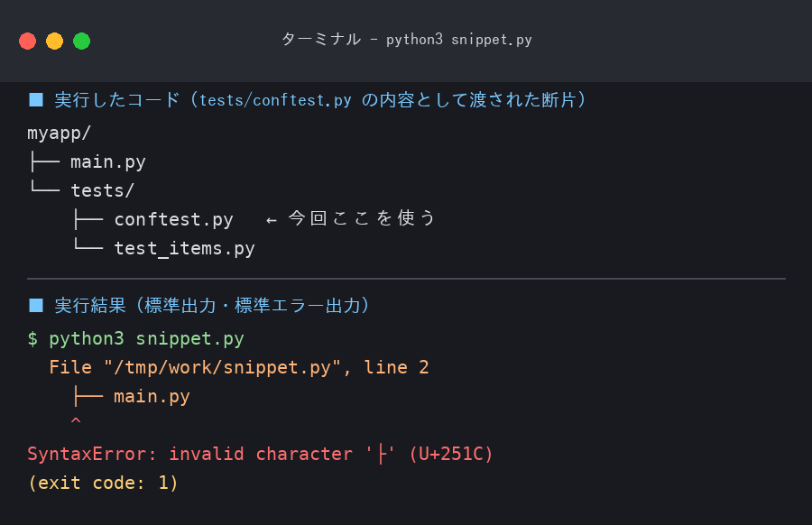Click the green maximize window button

click(x=81, y=41)
